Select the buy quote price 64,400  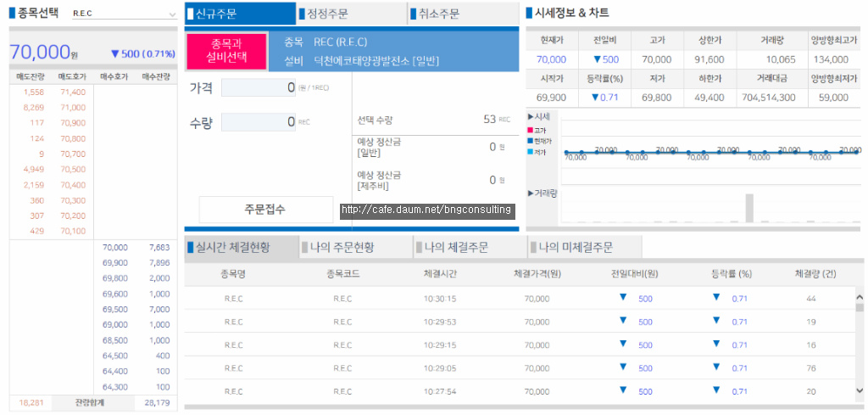(115, 371)
